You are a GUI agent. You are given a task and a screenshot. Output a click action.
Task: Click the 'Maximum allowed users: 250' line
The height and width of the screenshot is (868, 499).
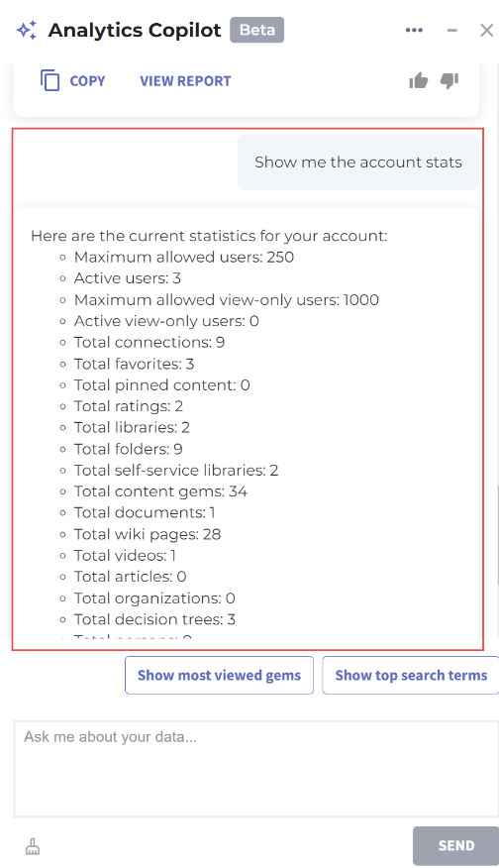184,258
